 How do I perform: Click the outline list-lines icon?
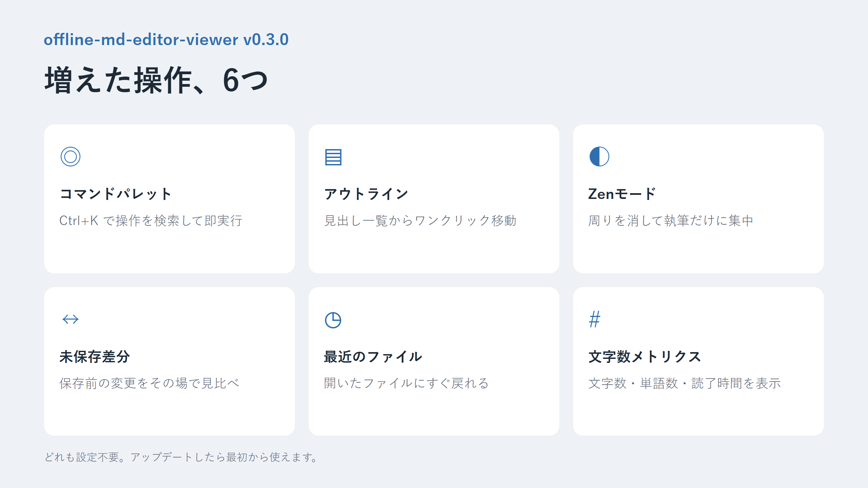coord(333,157)
